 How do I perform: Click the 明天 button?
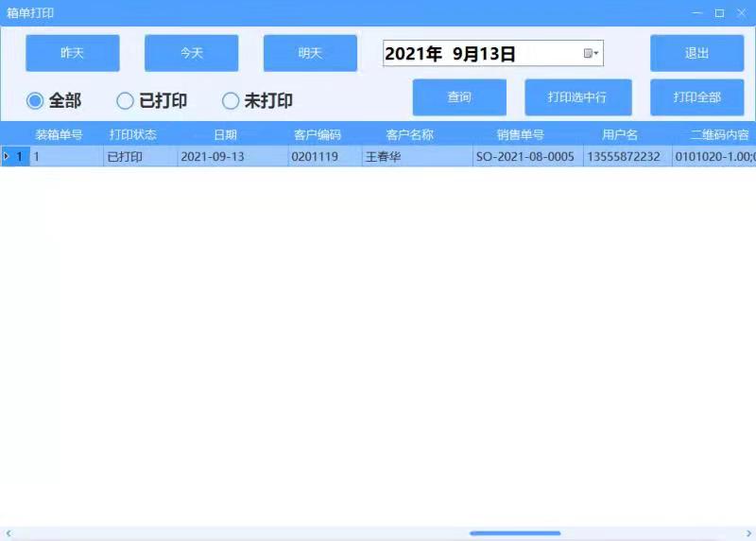tap(310, 53)
